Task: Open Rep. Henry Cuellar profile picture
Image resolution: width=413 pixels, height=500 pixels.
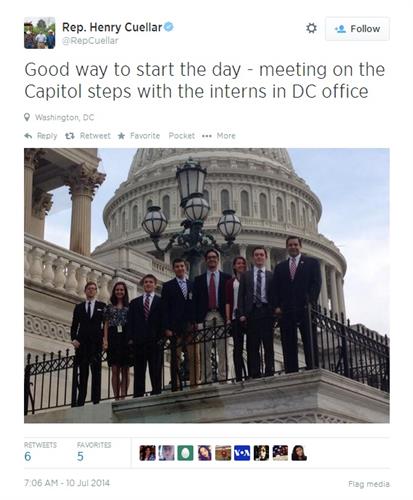Action: [x=39, y=33]
